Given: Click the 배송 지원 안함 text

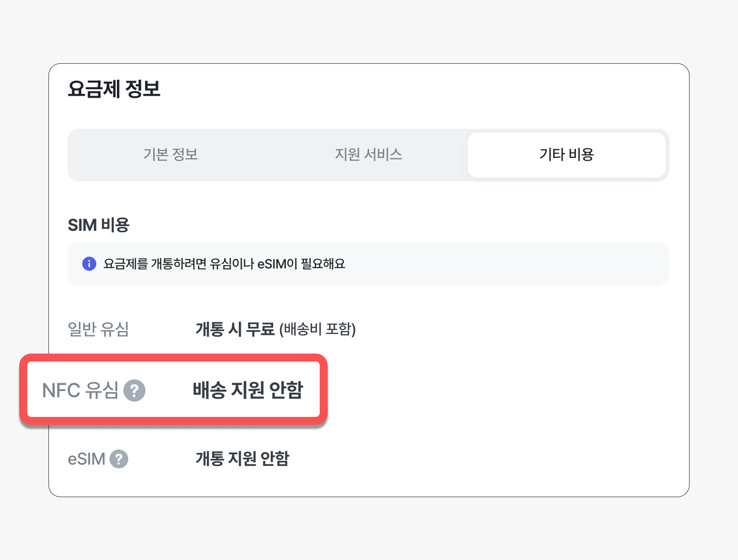Looking at the screenshot, I should point(248,390).
